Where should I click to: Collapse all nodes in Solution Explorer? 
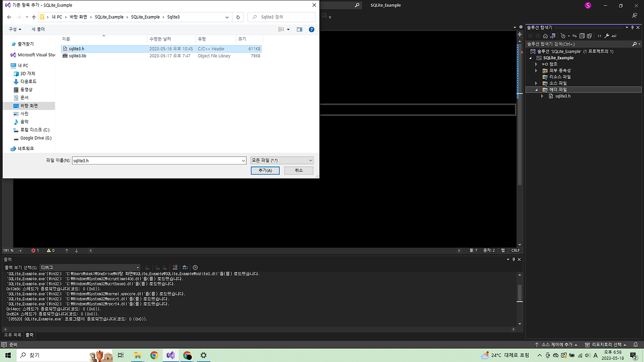tap(582, 36)
